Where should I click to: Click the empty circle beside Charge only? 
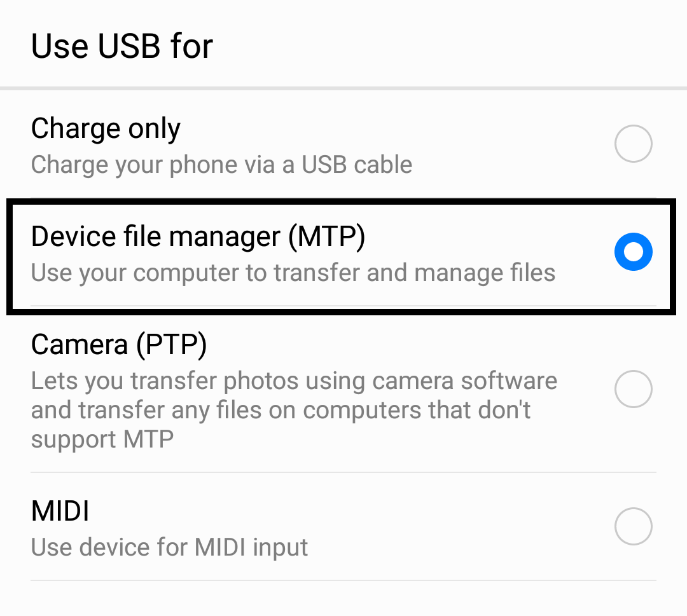(633, 144)
